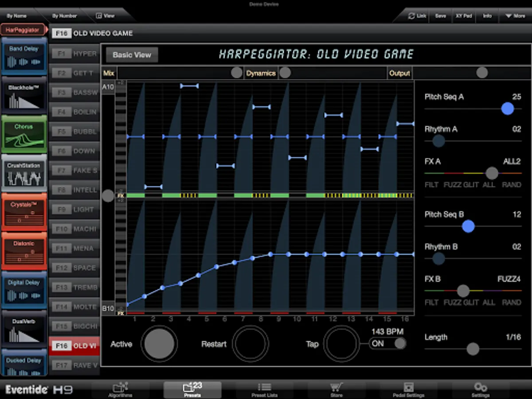Select preset F7 FAKE S
This screenshot has height=399, width=532.
pyautogui.click(x=74, y=171)
